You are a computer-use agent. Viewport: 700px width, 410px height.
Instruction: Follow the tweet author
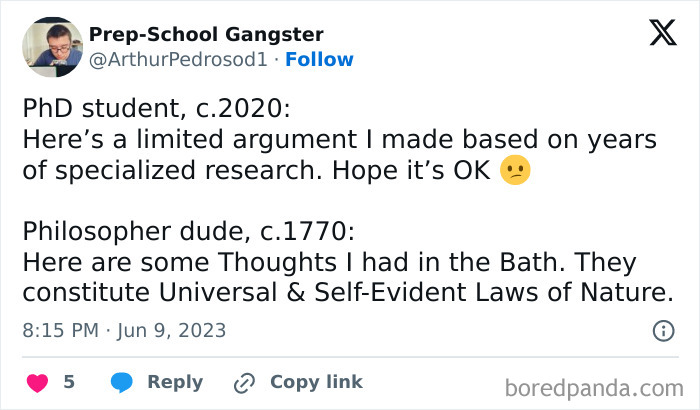[x=319, y=59]
